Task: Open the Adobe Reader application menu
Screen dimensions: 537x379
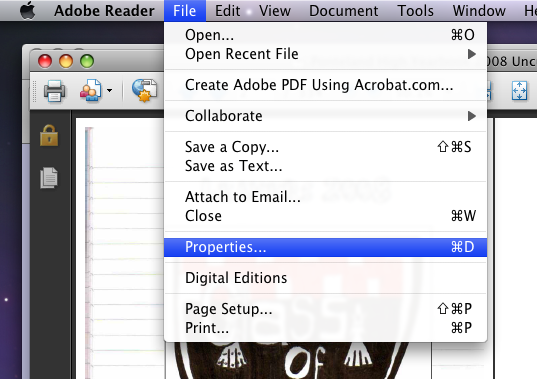Action: (x=104, y=11)
